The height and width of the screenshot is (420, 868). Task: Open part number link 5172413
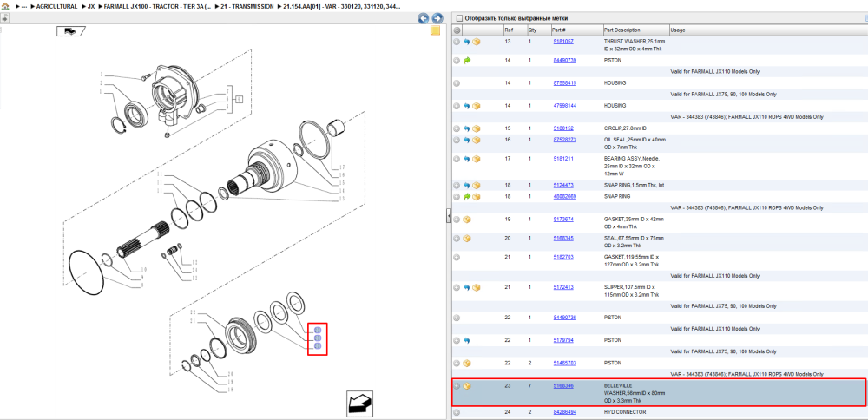pyautogui.click(x=563, y=288)
